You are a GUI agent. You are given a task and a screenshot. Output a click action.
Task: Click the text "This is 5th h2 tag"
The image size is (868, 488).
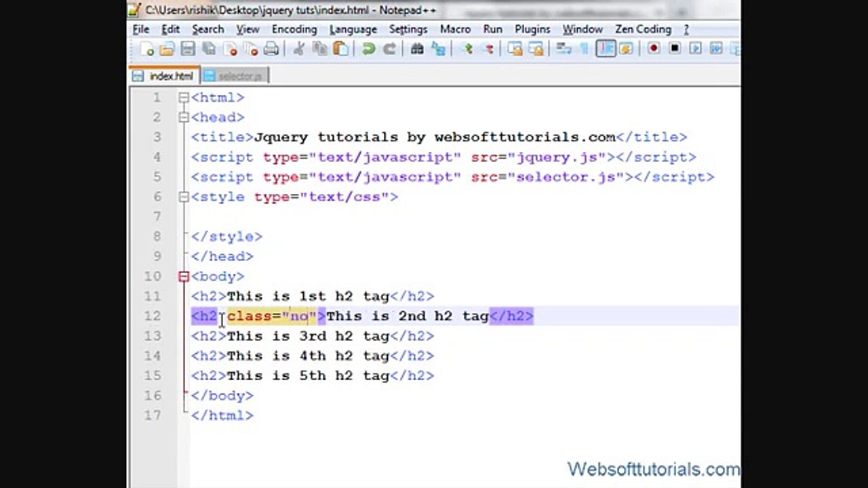(x=308, y=375)
